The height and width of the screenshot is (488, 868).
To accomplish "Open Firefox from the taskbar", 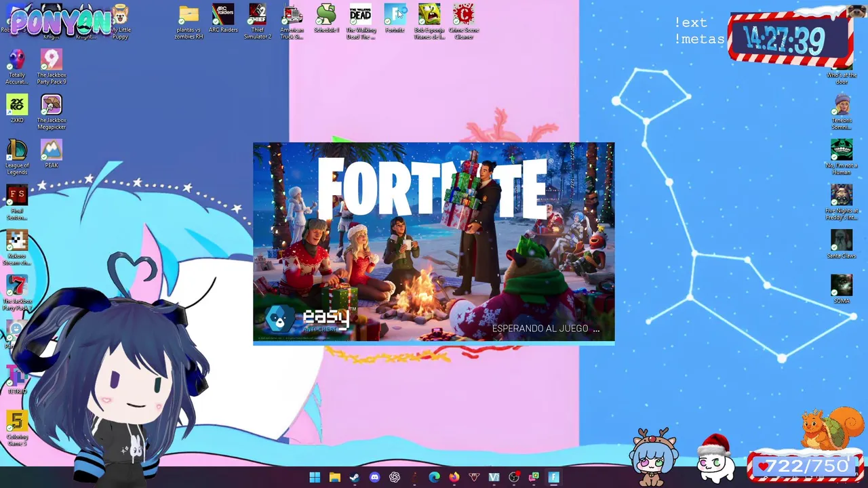I will pyautogui.click(x=454, y=477).
